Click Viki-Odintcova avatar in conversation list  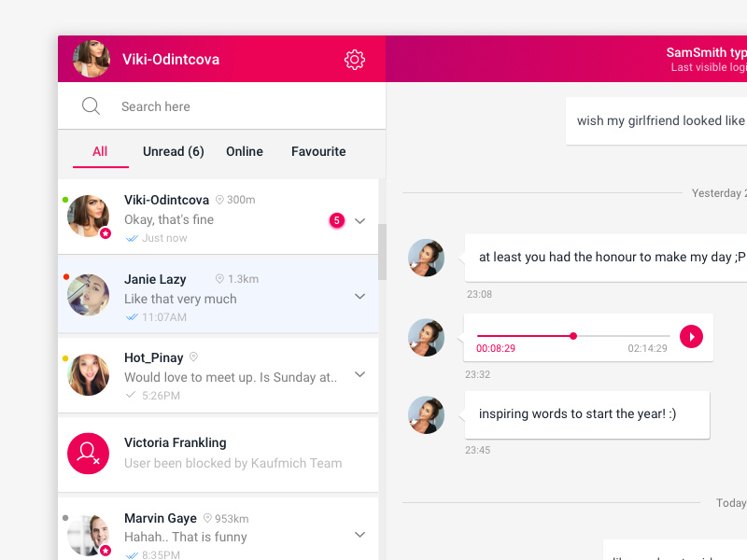point(88,216)
